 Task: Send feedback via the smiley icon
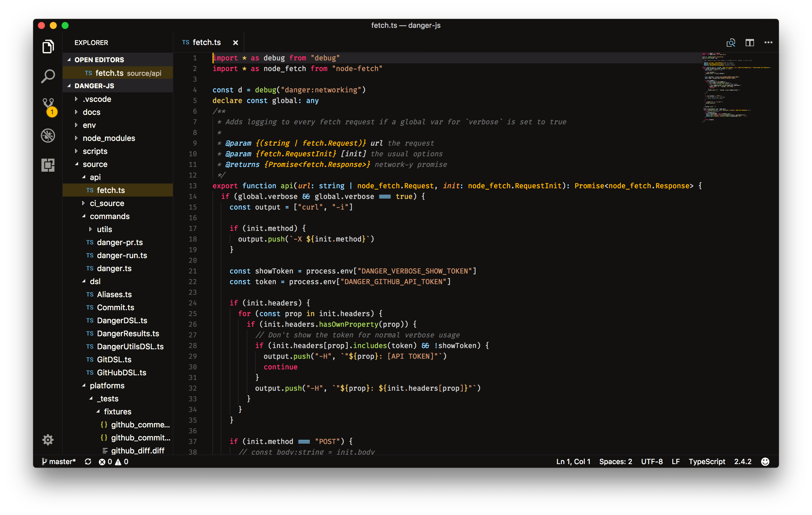click(765, 461)
